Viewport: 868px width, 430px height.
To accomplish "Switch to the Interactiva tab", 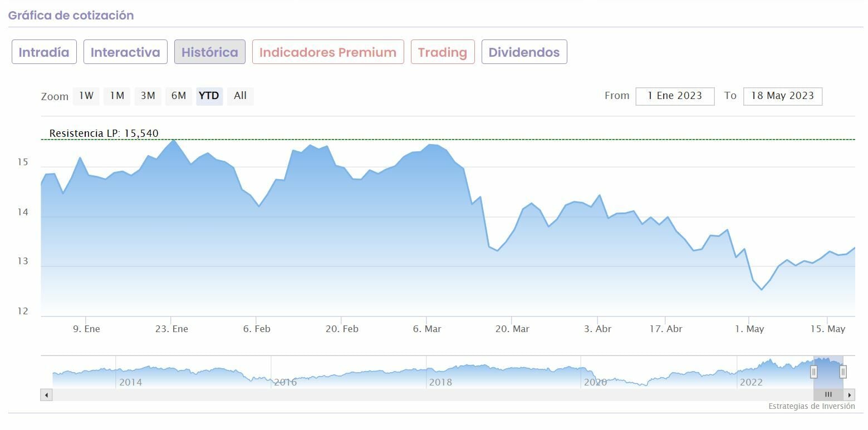I will [x=125, y=52].
